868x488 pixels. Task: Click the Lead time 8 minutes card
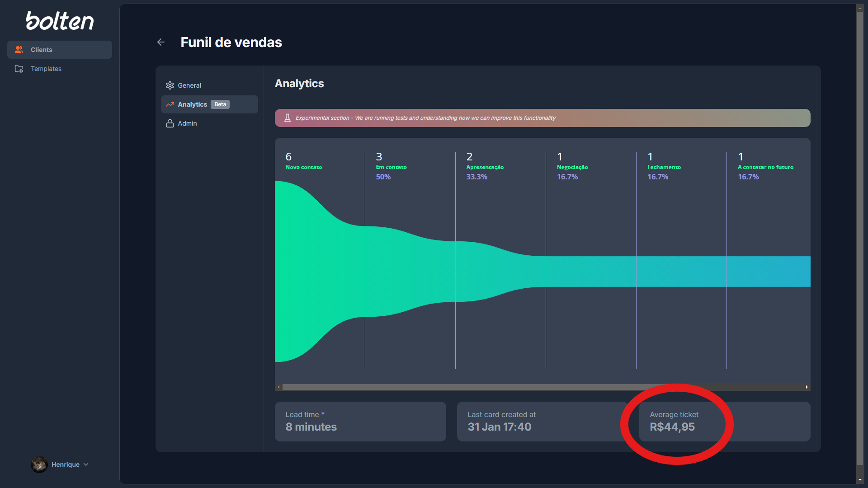[361, 422]
